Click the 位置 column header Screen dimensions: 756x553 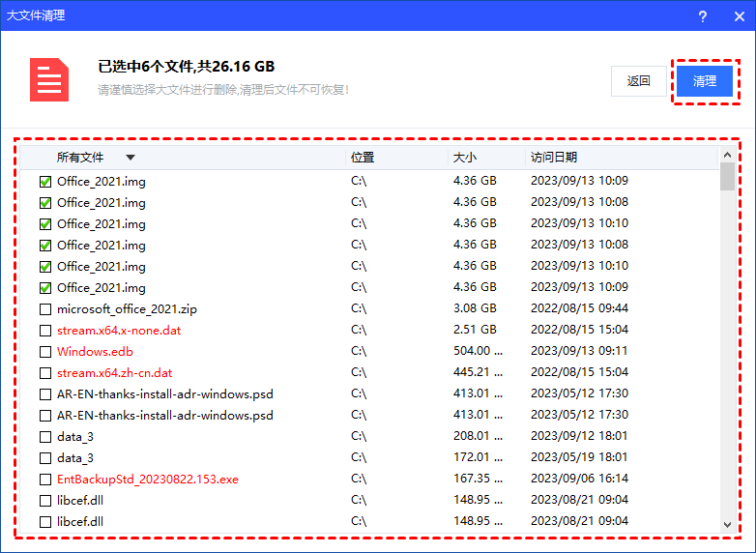pos(363,158)
